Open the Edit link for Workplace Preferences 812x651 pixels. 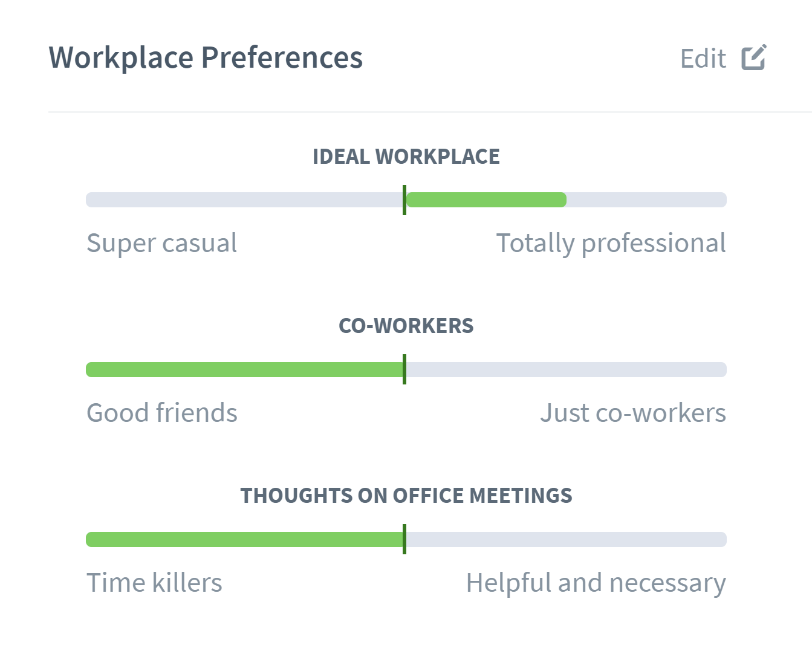[x=703, y=57]
